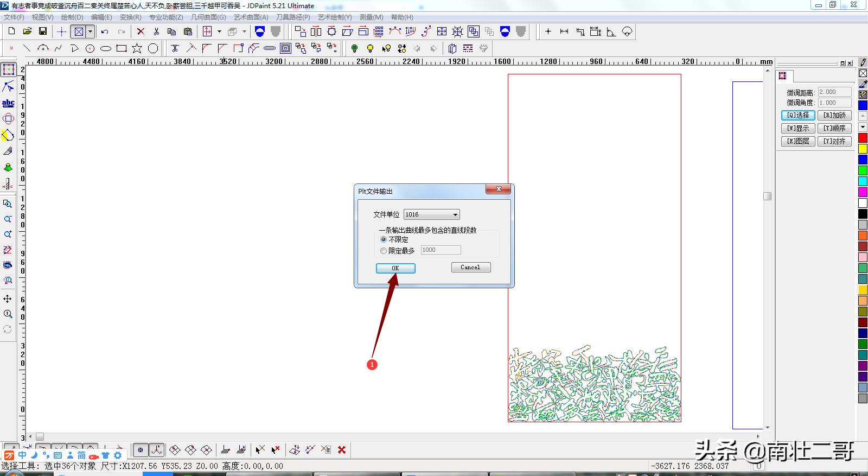Open the 文件单位 dropdown showing 1016
The height and width of the screenshot is (476, 868).
click(432, 214)
